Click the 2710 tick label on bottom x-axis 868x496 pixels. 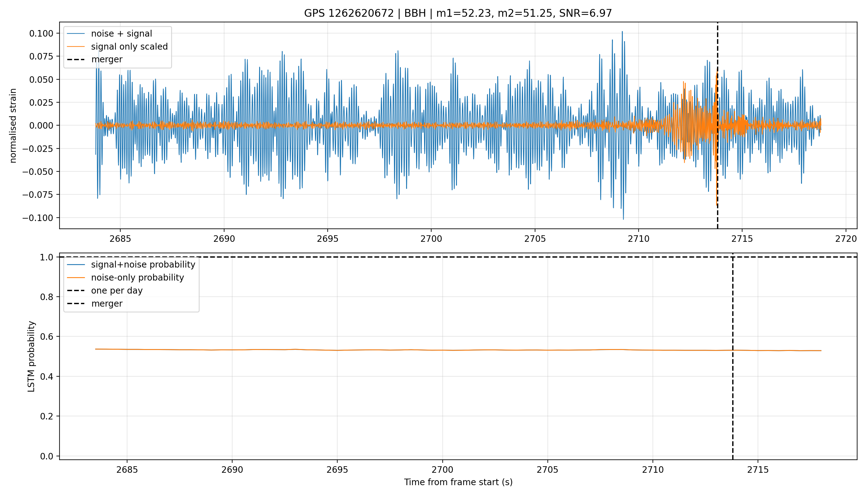[653, 470]
